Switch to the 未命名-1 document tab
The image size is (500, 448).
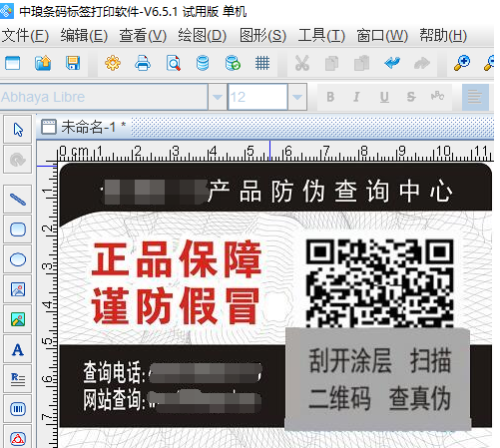[84, 127]
